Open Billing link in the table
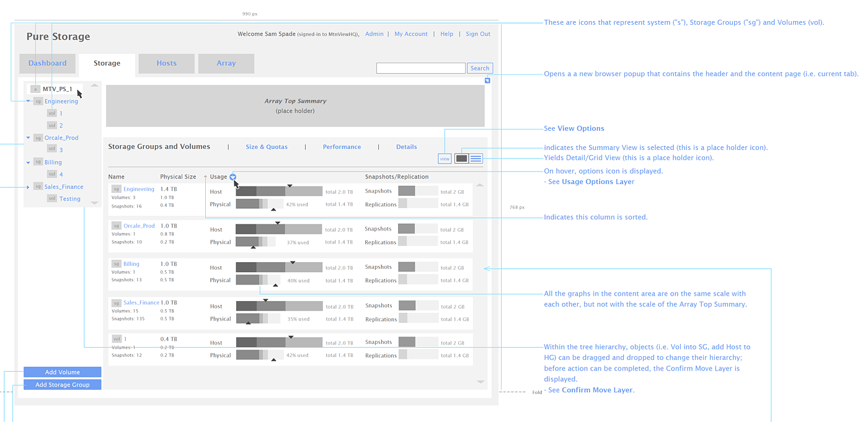The height and width of the screenshot is (422, 868). 131,264
